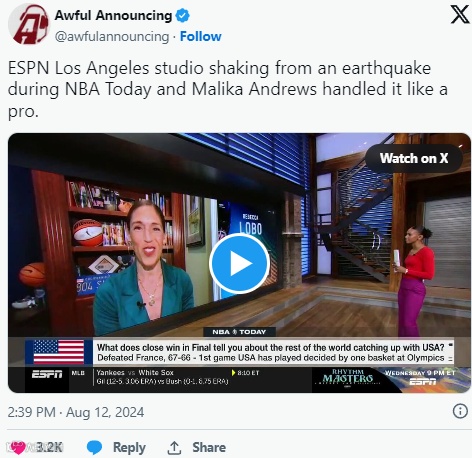The height and width of the screenshot is (458, 472).
Task: Click the blue verified badge
Action: click(x=182, y=15)
